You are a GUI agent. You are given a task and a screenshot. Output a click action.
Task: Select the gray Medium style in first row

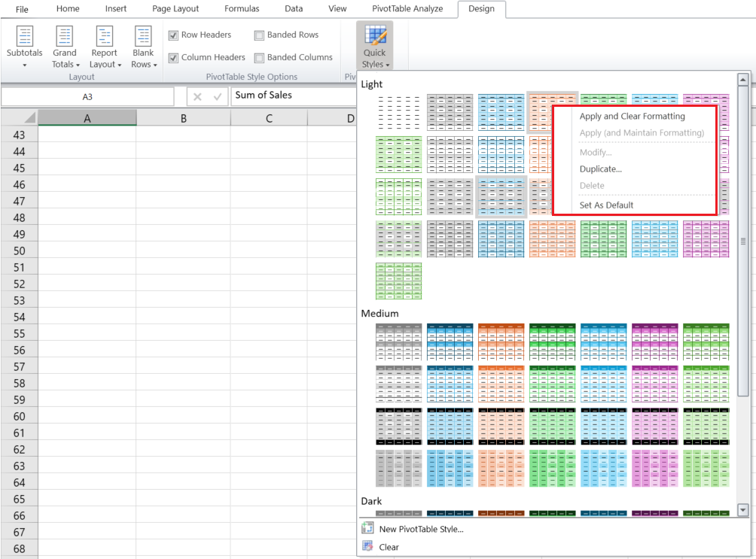(399, 342)
